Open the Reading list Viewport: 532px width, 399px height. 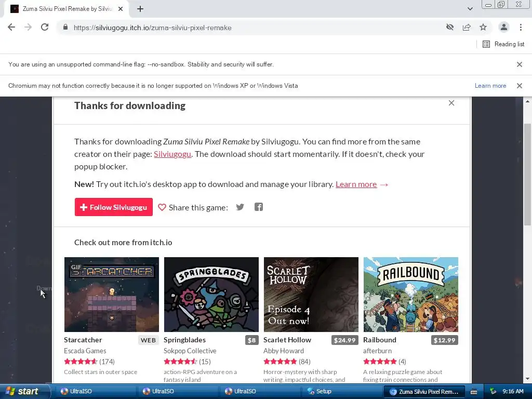pos(503,44)
